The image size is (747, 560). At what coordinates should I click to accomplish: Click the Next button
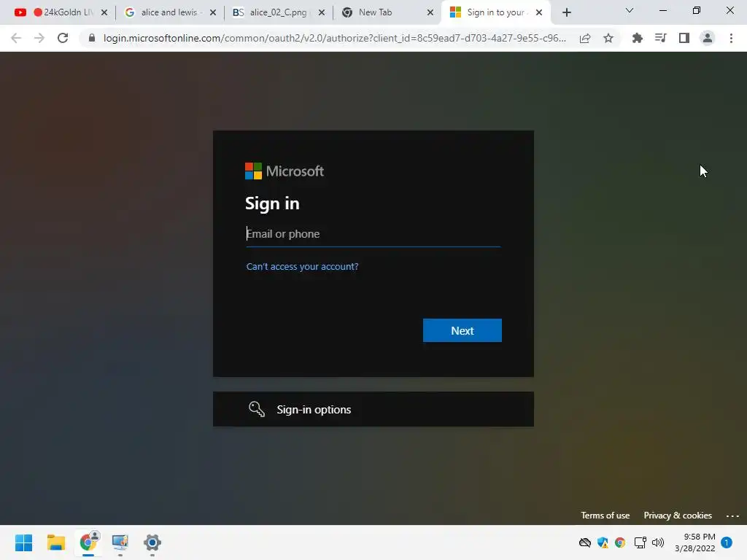click(462, 330)
